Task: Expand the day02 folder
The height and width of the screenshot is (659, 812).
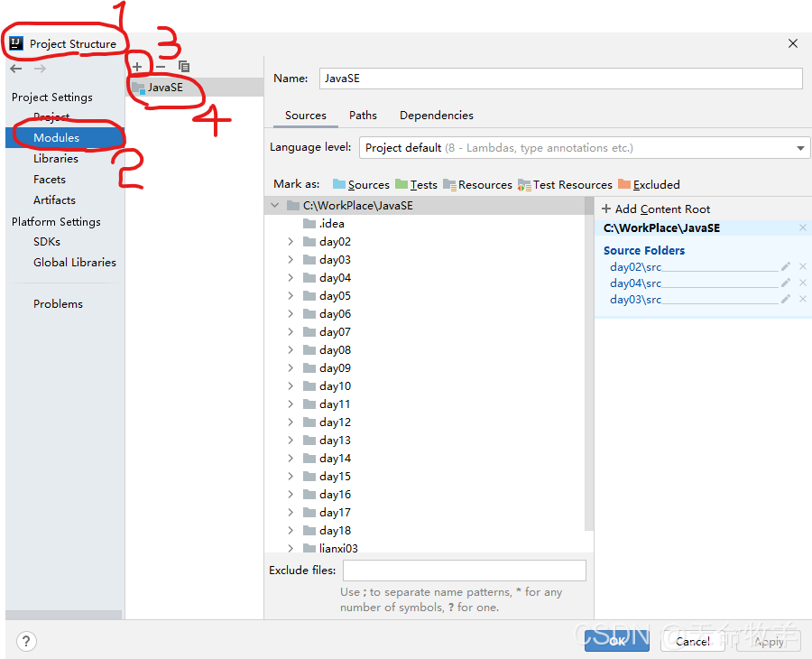Action: 291,241
